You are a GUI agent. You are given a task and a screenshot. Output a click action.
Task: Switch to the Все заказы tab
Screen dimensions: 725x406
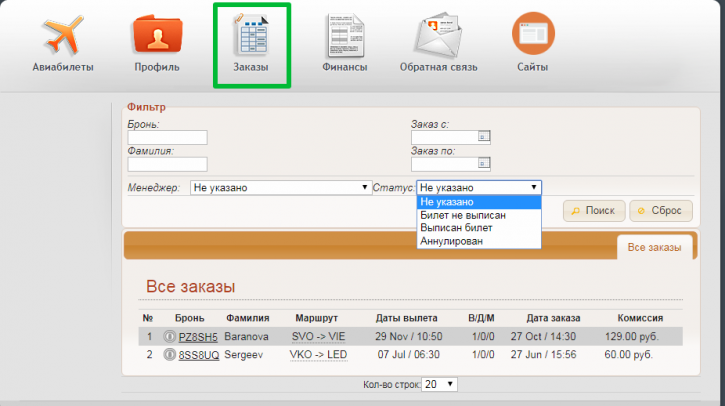654,247
